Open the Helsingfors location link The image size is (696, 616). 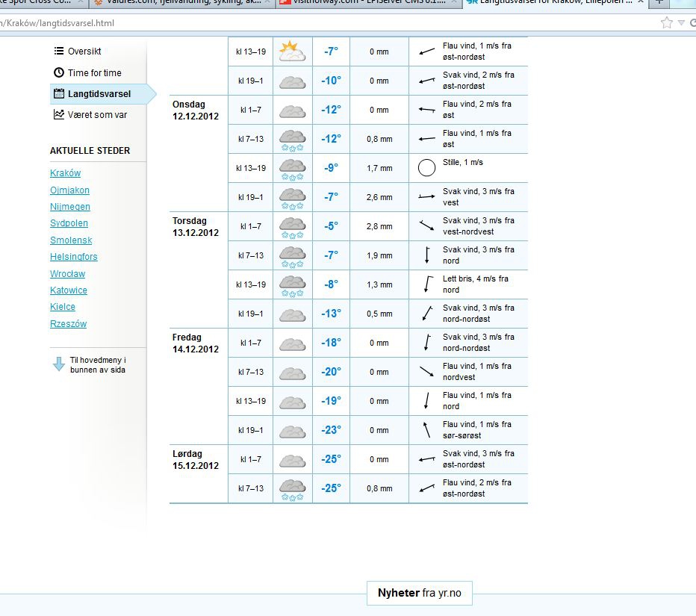coord(74,257)
